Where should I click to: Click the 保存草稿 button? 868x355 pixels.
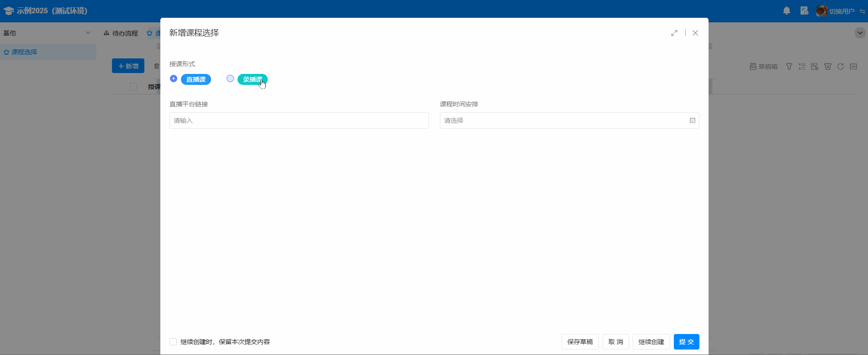pyautogui.click(x=580, y=342)
